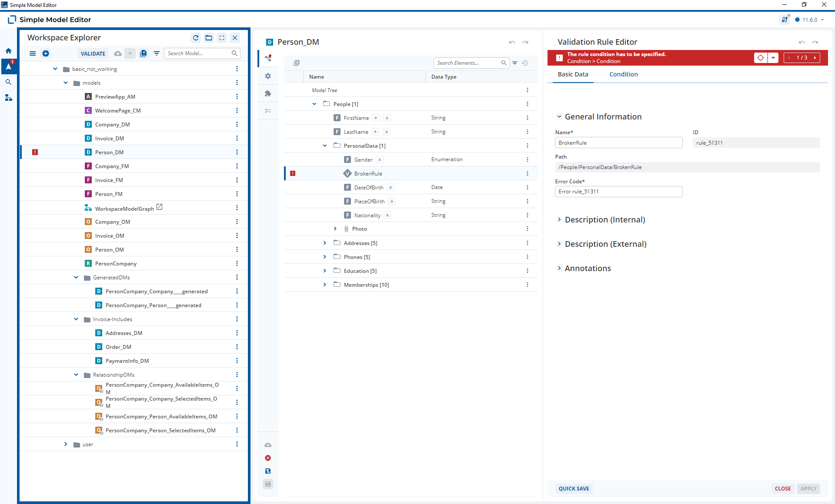The width and height of the screenshot is (835, 504).
Task: Open the settings gear in Person_DM panel
Action: click(x=268, y=76)
